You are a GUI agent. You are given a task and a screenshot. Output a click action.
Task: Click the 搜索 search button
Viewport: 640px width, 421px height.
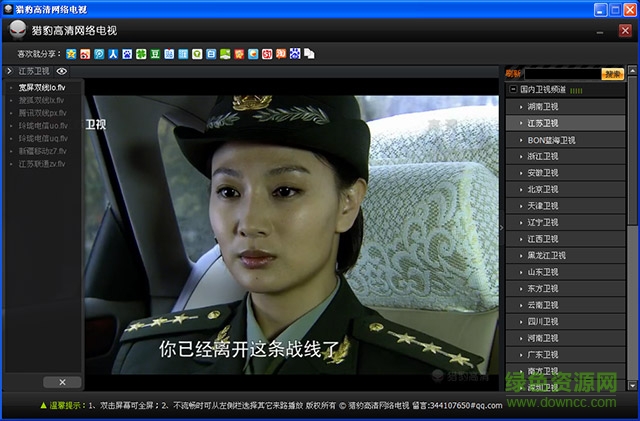[612, 74]
